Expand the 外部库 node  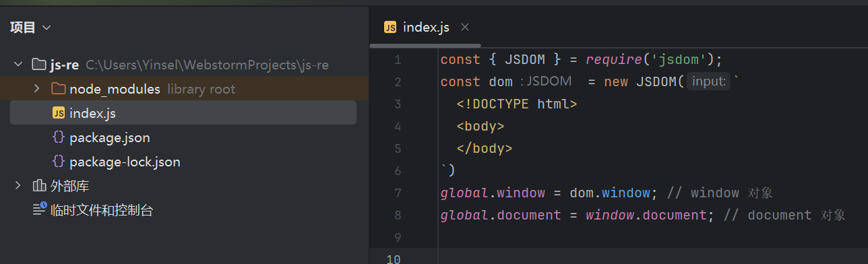tap(18, 186)
